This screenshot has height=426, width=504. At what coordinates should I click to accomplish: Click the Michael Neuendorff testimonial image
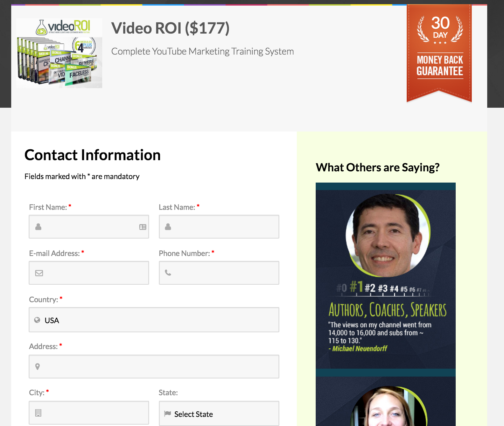click(x=386, y=276)
